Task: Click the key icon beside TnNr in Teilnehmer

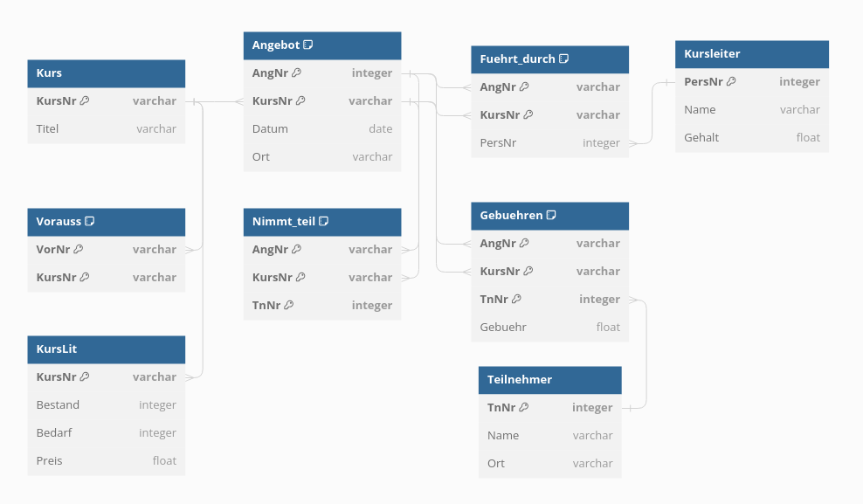Action: 523,407
